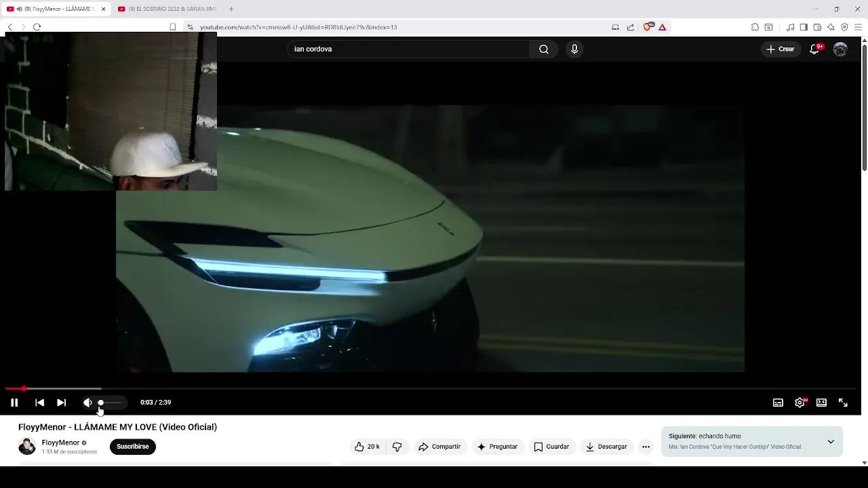Start voice search with the microphone
Viewport: 868px width, 488px height.
(x=574, y=49)
